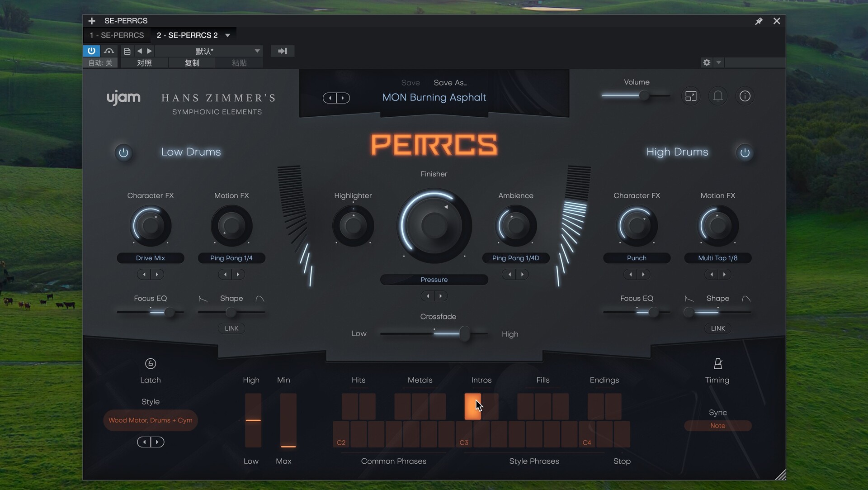Image resolution: width=868 pixels, height=490 pixels.
Task: Select previous Low Drums Motion FX type
Action: click(225, 274)
